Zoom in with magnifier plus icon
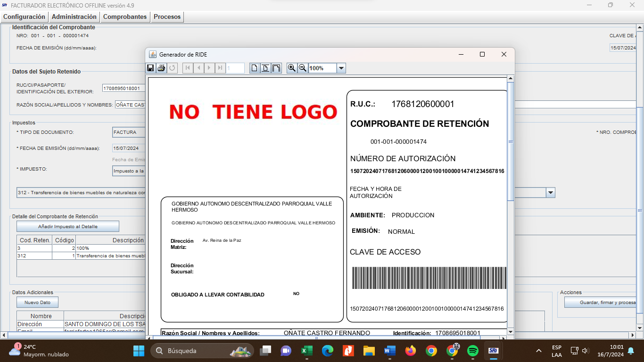644x362 pixels. pos(292,68)
